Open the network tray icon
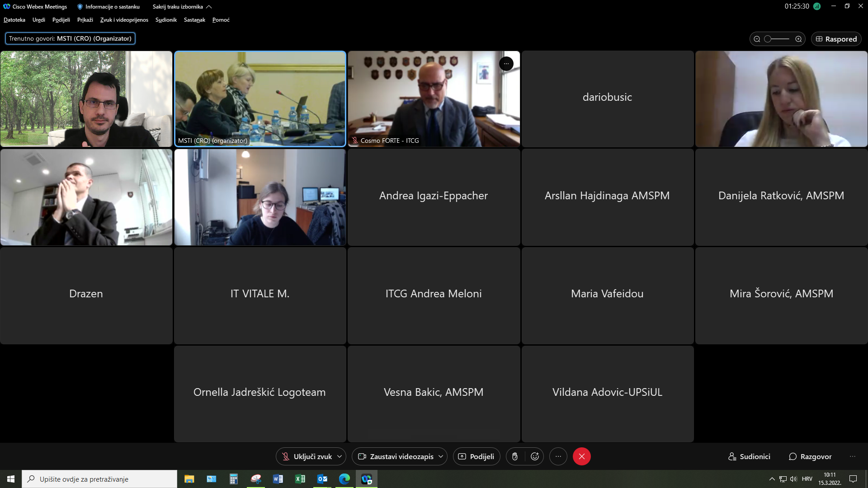 tap(783, 479)
